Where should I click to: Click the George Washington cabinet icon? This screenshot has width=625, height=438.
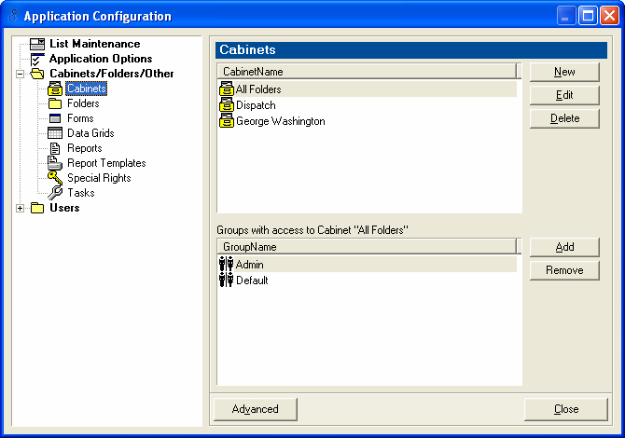(x=226, y=121)
